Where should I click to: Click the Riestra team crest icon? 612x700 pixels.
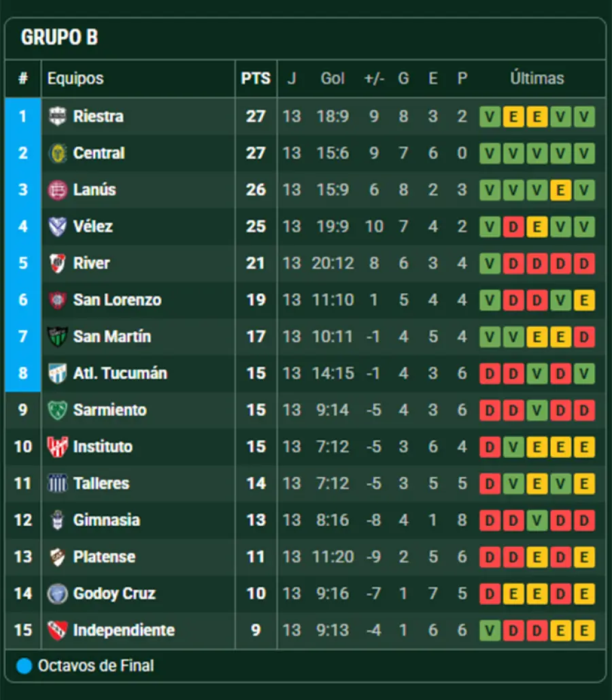pyautogui.click(x=58, y=116)
